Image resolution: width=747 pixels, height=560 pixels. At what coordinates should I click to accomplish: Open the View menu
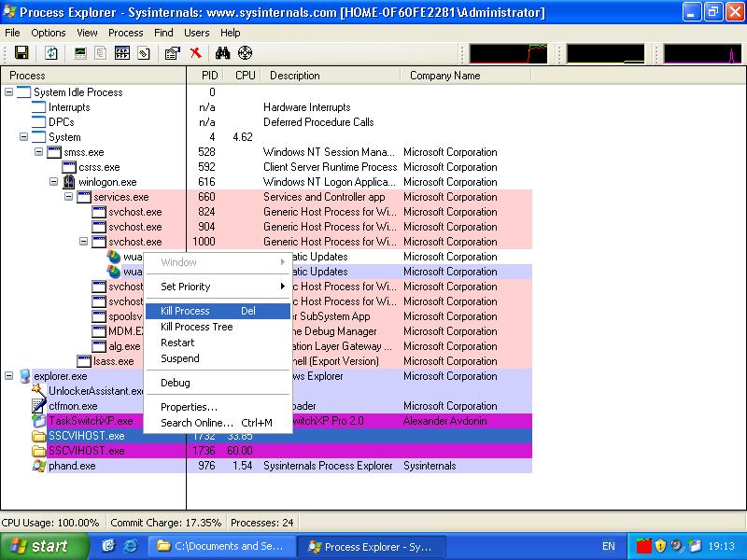[x=87, y=33]
